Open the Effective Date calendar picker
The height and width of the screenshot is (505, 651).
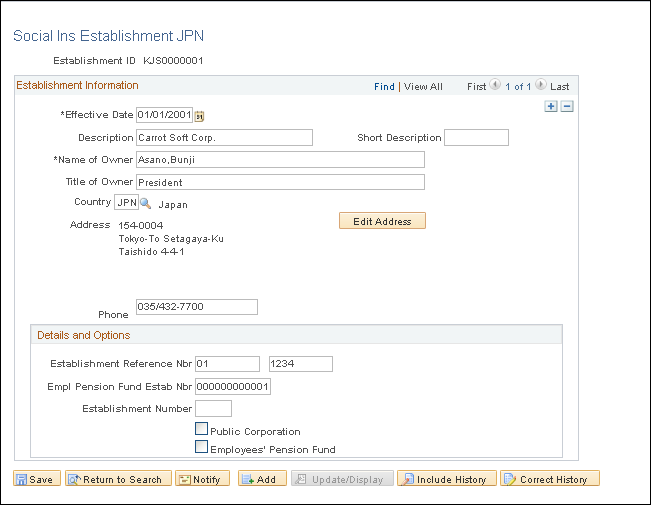199,116
